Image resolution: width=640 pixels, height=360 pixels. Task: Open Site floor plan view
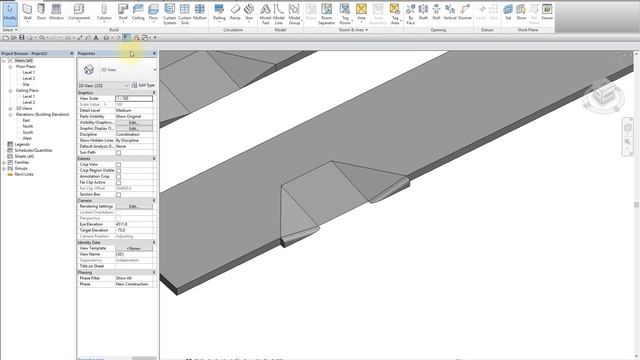point(26,84)
